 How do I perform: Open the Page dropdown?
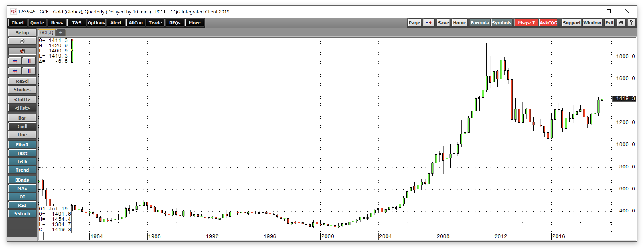click(x=414, y=23)
